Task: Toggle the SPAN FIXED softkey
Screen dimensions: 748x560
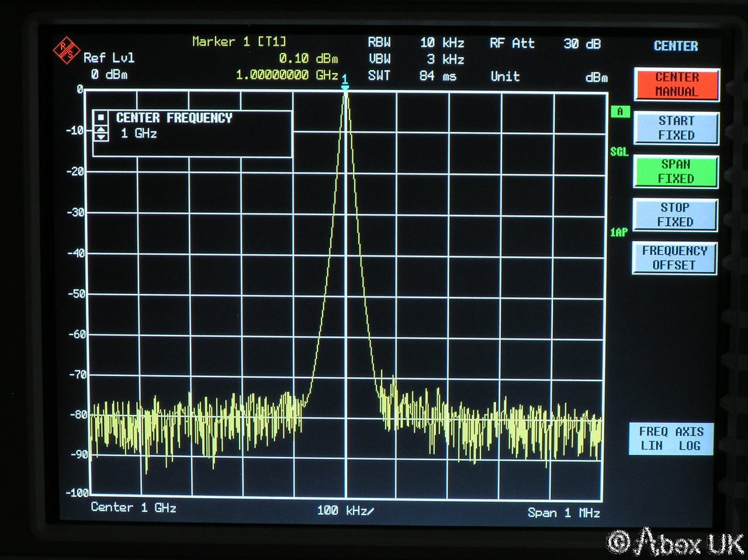Action: point(676,172)
